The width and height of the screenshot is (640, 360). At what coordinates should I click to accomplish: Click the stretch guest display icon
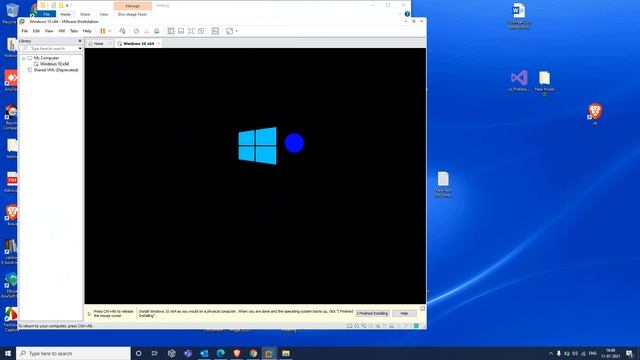(229, 31)
